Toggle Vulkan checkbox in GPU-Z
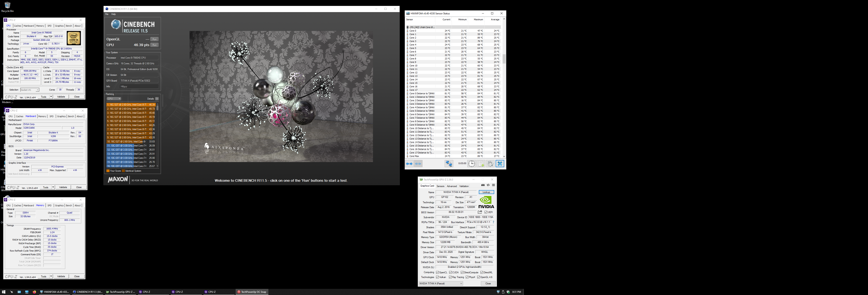Screen dimensions: 868x295 tap(437, 277)
